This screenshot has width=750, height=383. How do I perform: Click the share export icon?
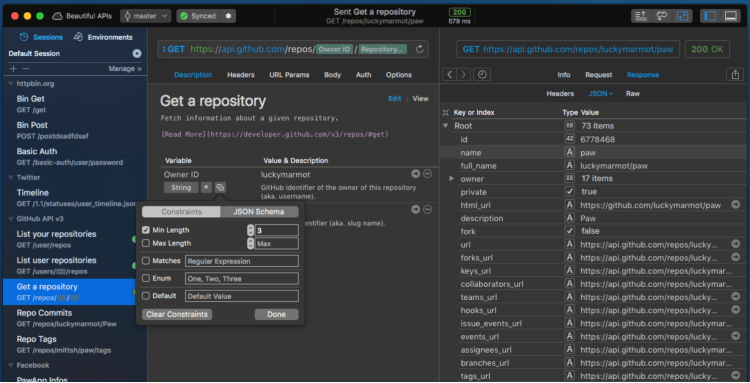pos(734,75)
